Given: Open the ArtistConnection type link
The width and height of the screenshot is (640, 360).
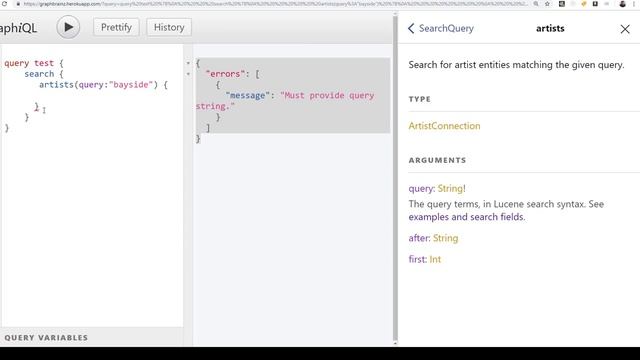Looking at the screenshot, I should coord(444,126).
